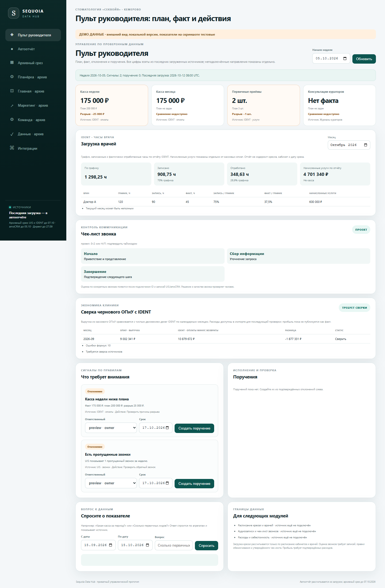
Task: Open Автоотчёт in the sidebar
Action: (x=33, y=49)
